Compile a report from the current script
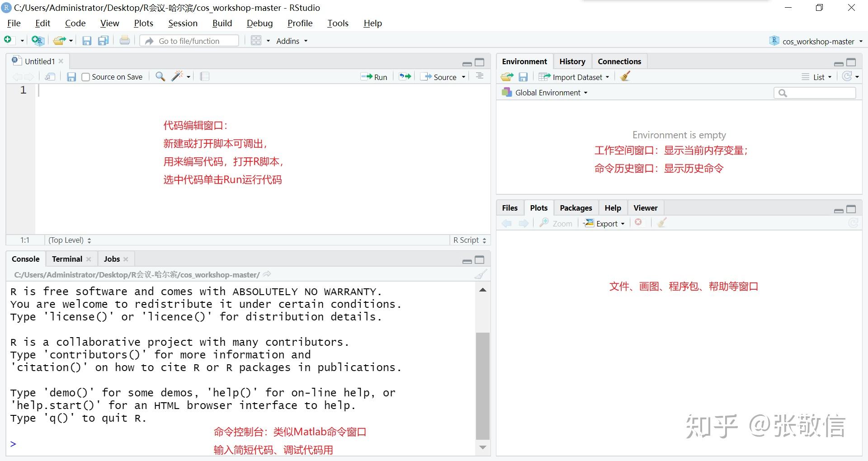This screenshot has height=461, width=868. pyautogui.click(x=204, y=76)
